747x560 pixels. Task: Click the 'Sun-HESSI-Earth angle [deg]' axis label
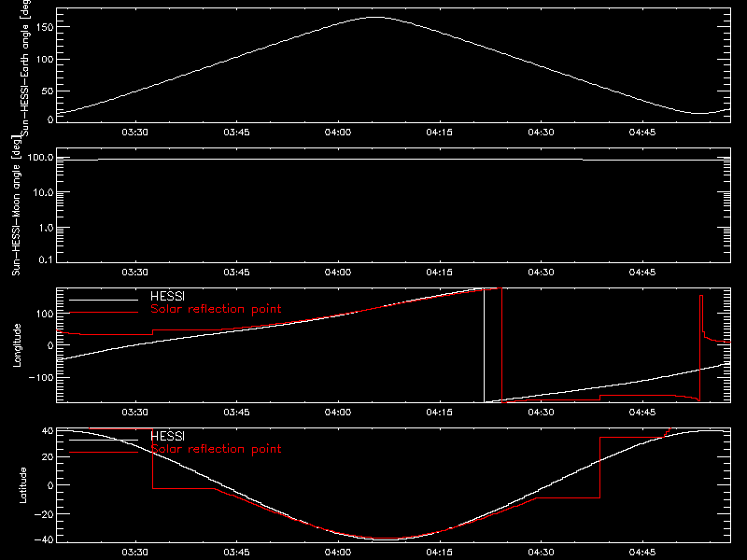(x=25, y=66)
